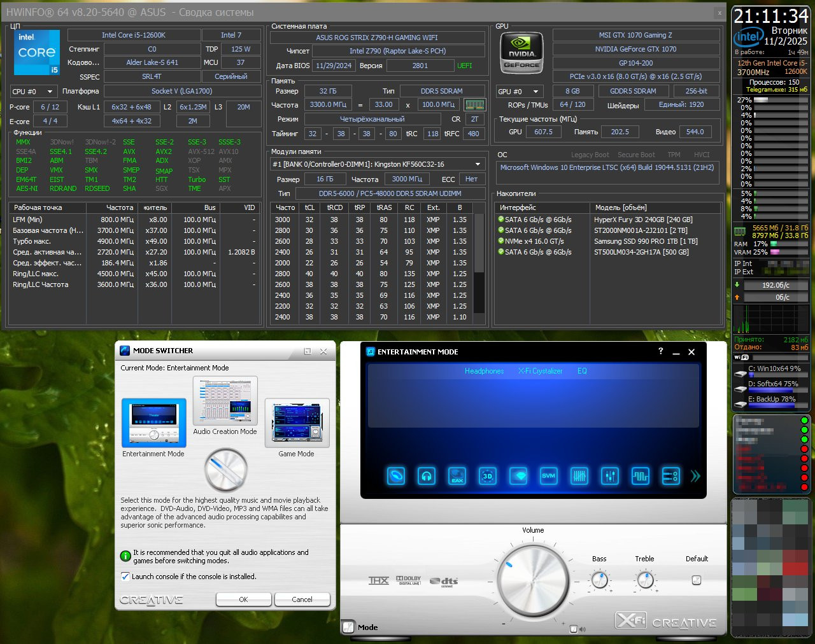The width and height of the screenshot is (815, 644).
Task: Click the Volume knob
Action: (x=533, y=580)
